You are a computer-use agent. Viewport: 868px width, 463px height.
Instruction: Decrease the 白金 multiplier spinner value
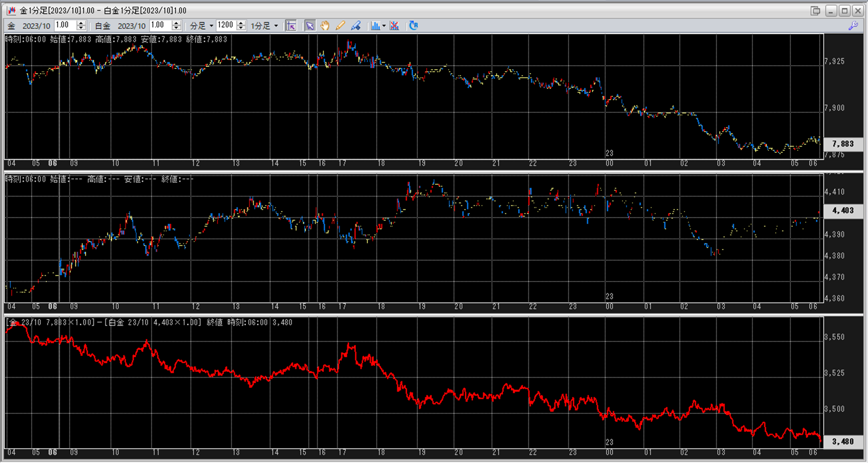click(176, 29)
